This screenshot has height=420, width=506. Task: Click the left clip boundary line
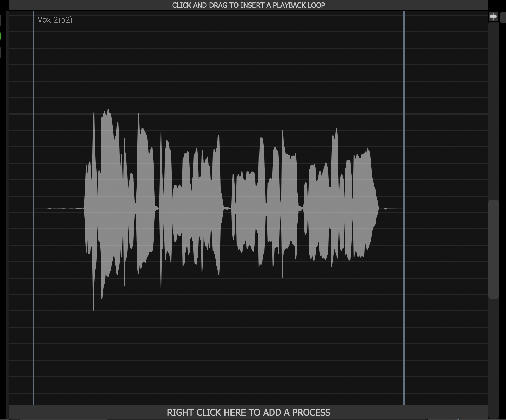coord(34,211)
